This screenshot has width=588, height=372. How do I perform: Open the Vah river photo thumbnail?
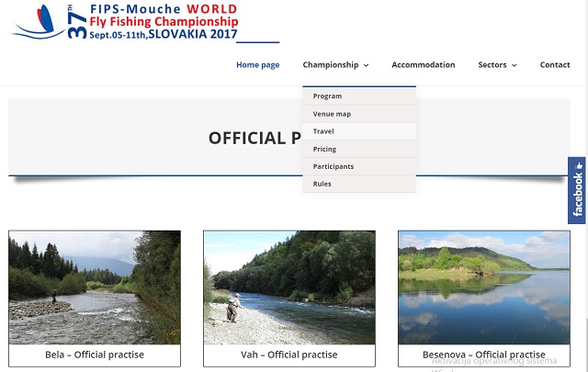[x=289, y=287]
